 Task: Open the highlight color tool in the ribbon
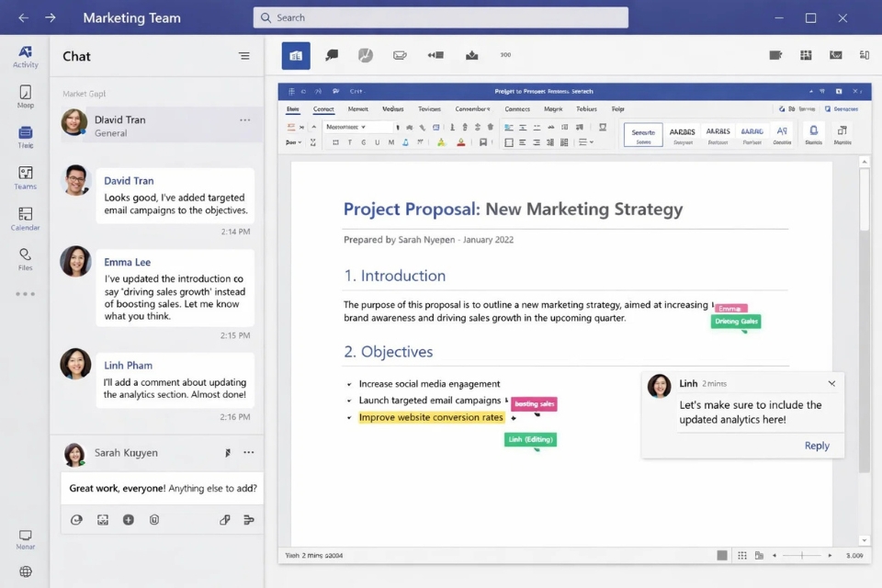pyautogui.click(x=439, y=142)
